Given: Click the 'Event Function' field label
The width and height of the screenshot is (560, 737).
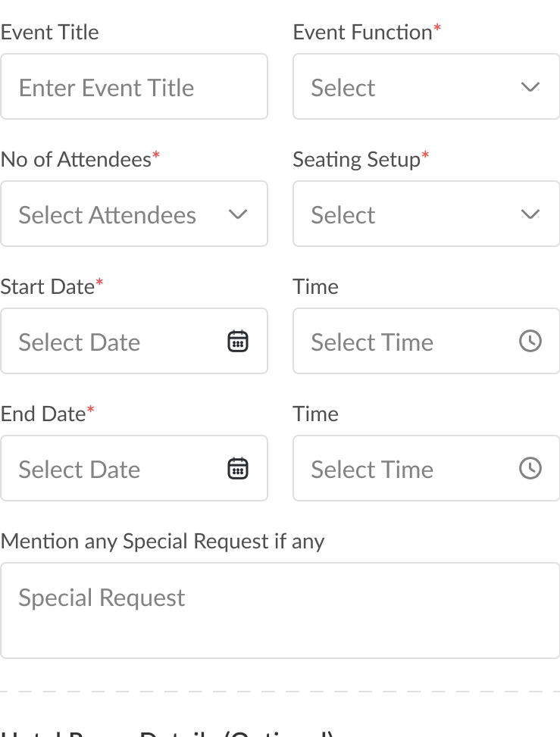Looking at the screenshot, I should pyautogui.click(x=362, y=33).
